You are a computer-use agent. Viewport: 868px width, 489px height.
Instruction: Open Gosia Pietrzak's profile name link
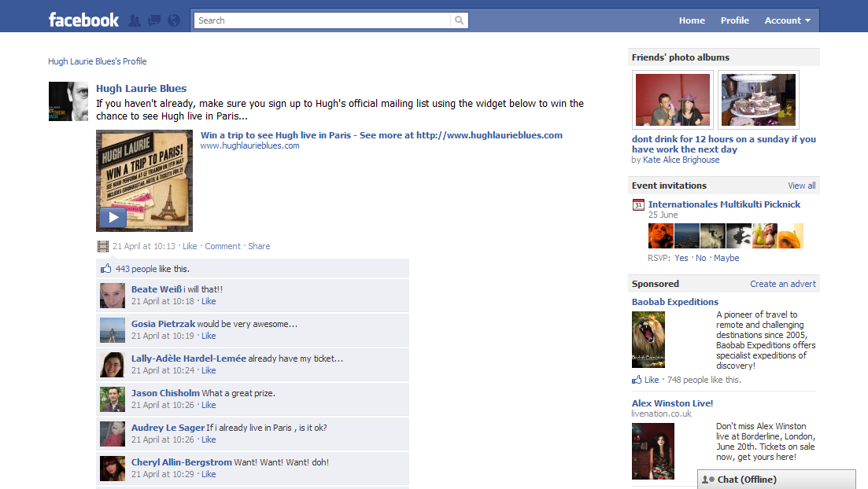pos(164,324)
